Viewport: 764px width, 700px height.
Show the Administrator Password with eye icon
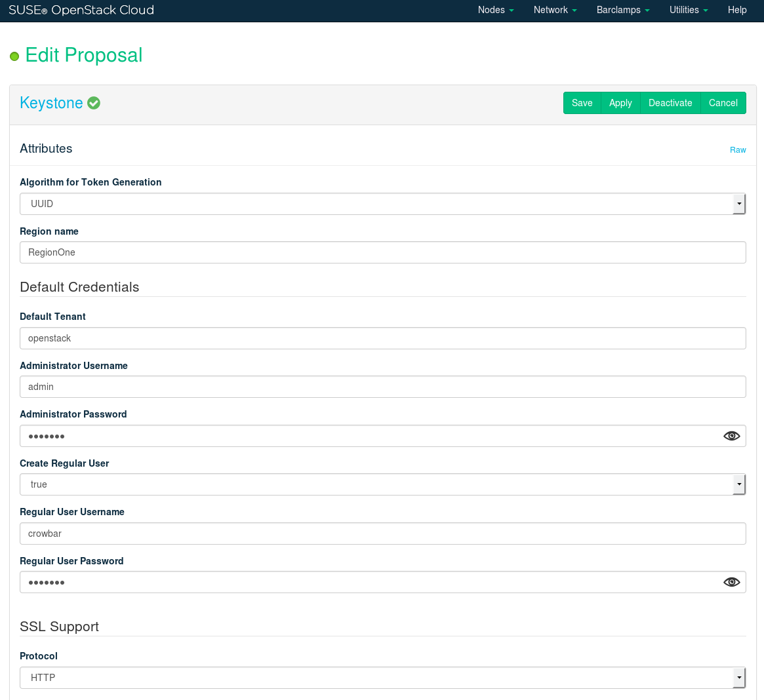[x=731, y=436]
